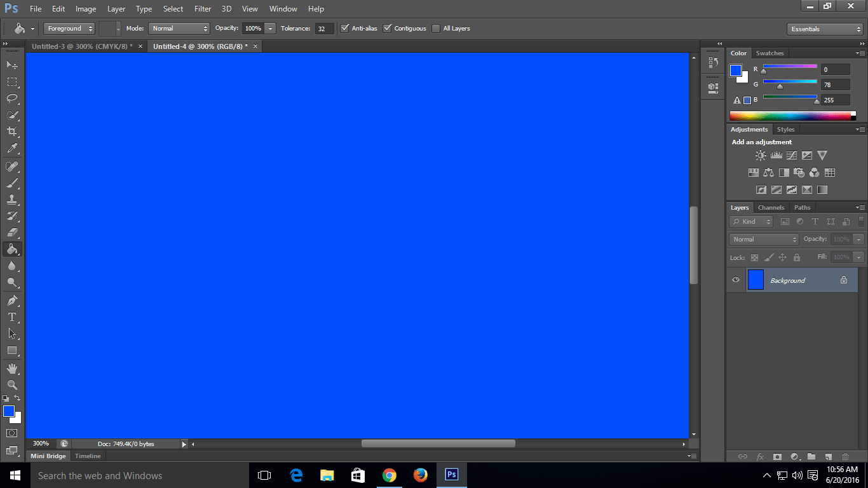
Task: Expand the Foreground fill source dropdown
Action: coord(69,29)
